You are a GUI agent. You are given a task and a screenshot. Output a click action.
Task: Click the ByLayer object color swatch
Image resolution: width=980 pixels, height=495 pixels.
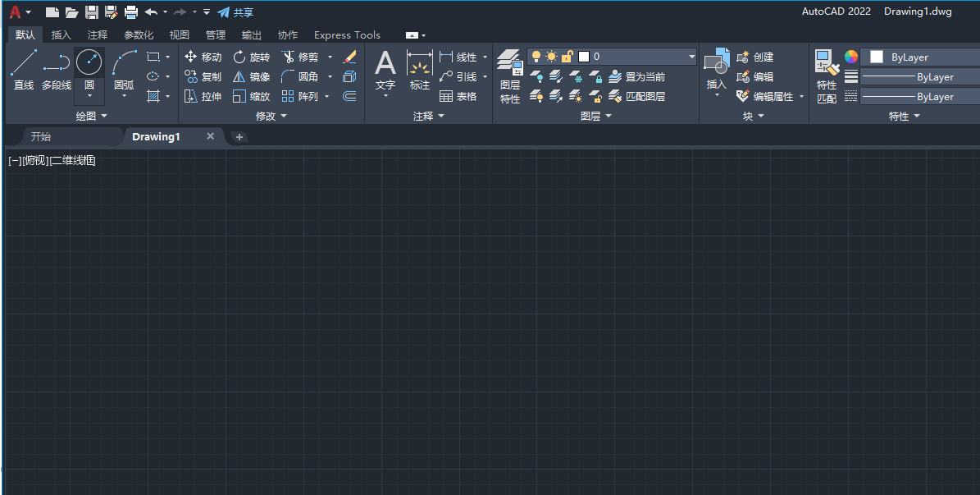[877, 57]
